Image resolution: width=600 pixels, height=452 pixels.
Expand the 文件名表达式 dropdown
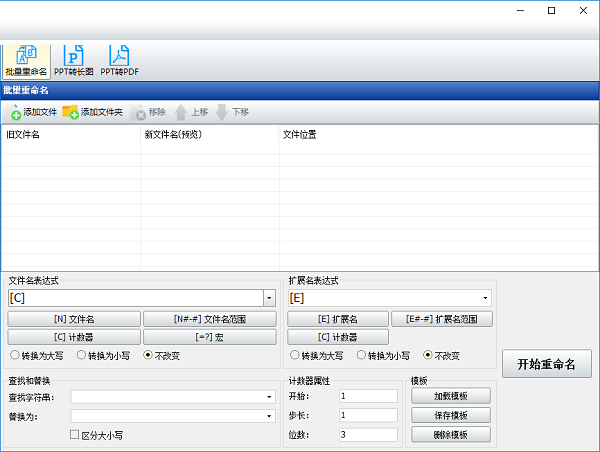(269, 298)
